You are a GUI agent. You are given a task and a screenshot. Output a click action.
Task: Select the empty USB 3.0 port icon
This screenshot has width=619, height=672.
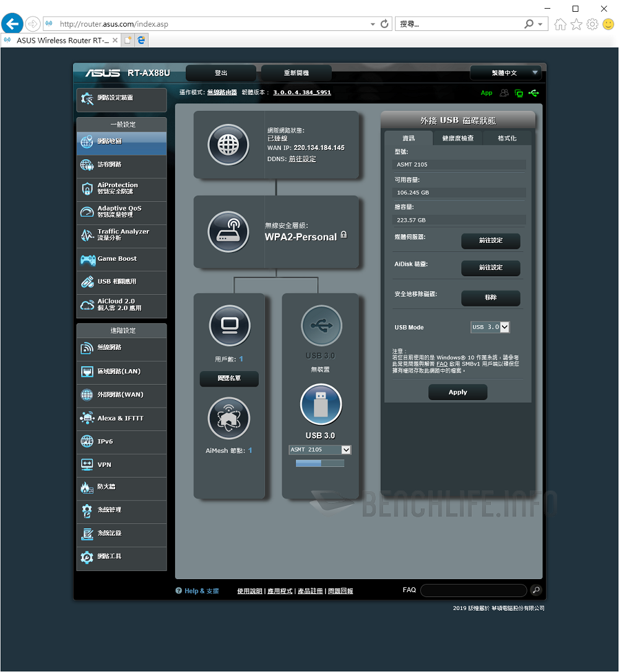321,326
